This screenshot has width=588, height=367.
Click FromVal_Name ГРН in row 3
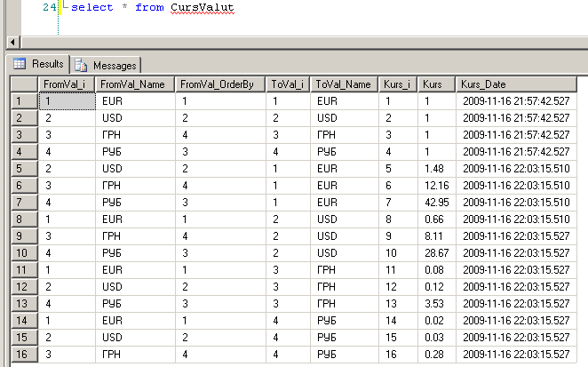[x=111, y=135]
